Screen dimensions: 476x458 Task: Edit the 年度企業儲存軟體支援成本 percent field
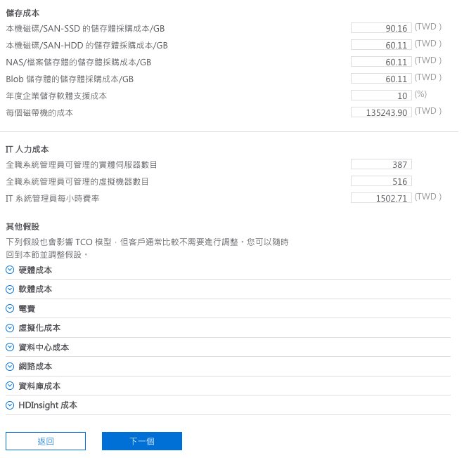[381, 96]
